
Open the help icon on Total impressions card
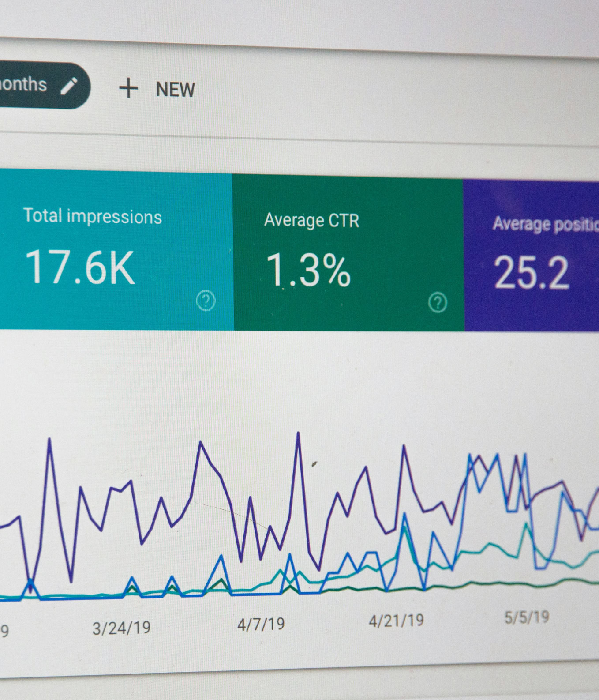(x=206, y=301)
